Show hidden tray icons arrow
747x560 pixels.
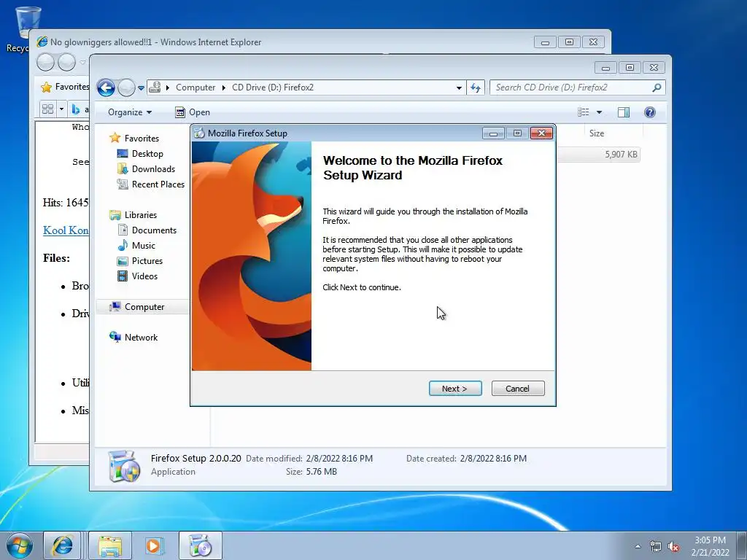(x=638, y=546)
